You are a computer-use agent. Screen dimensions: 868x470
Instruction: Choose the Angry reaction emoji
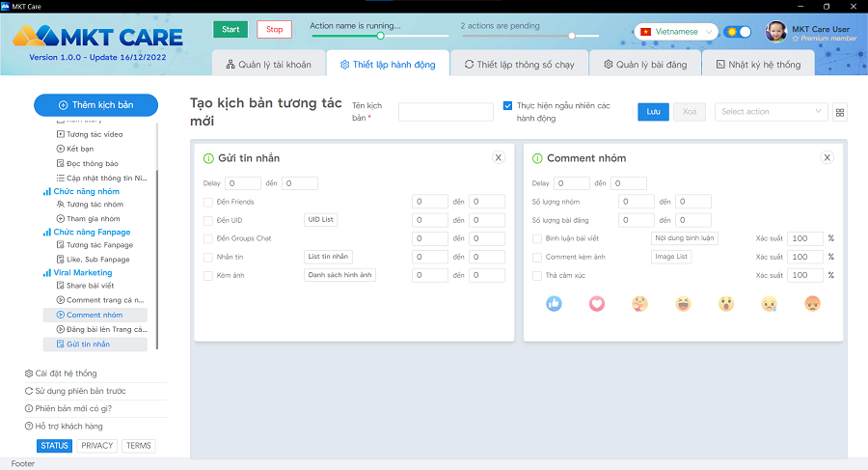812,303
